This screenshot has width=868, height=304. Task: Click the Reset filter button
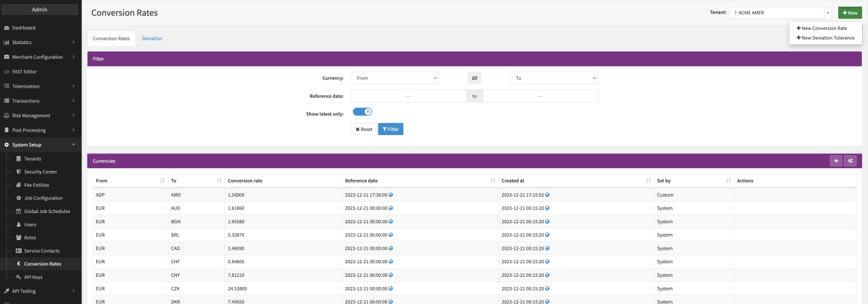click(x=364, y=129)
